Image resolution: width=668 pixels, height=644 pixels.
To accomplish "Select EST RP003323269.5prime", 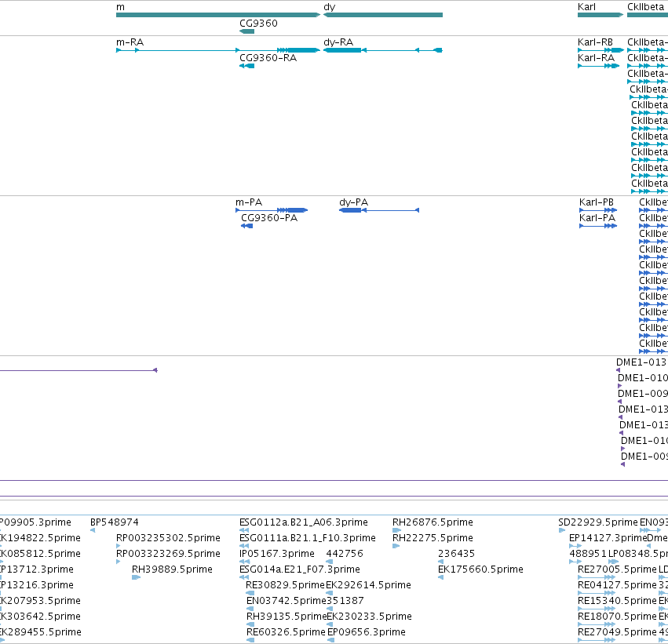I will [x=168, y=554].
